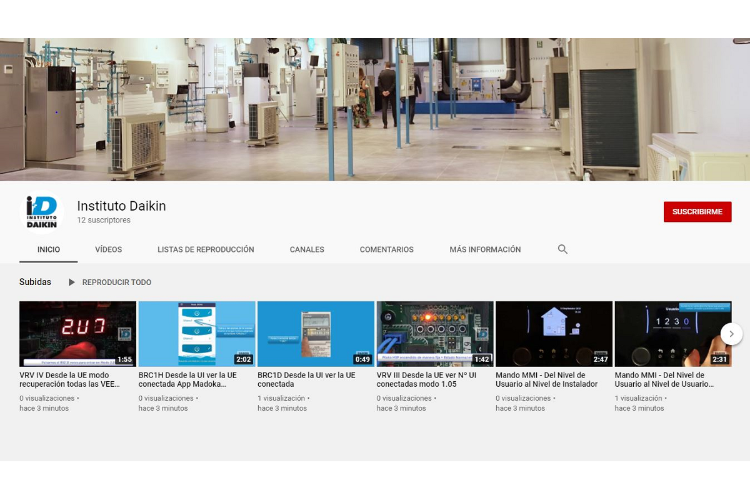The height and width of the screenshot is (500, 750).
Task: Open the VRV III circuit board video thumbnail
Action: (x=435, y=334)
